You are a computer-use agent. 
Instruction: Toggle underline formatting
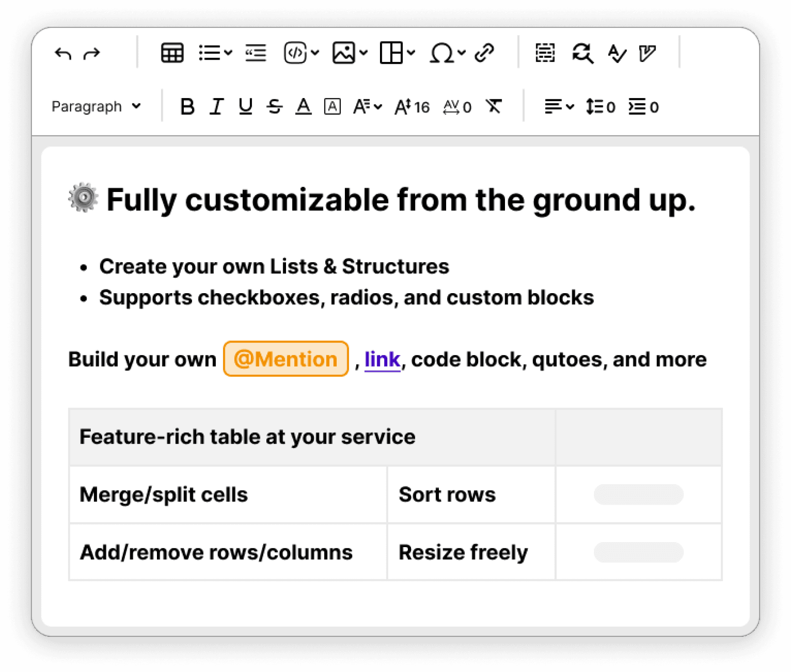245,106
